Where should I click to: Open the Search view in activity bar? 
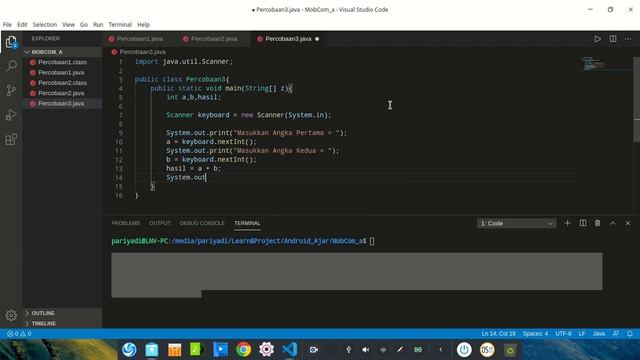pyautogui.click(x=11, y=66)
